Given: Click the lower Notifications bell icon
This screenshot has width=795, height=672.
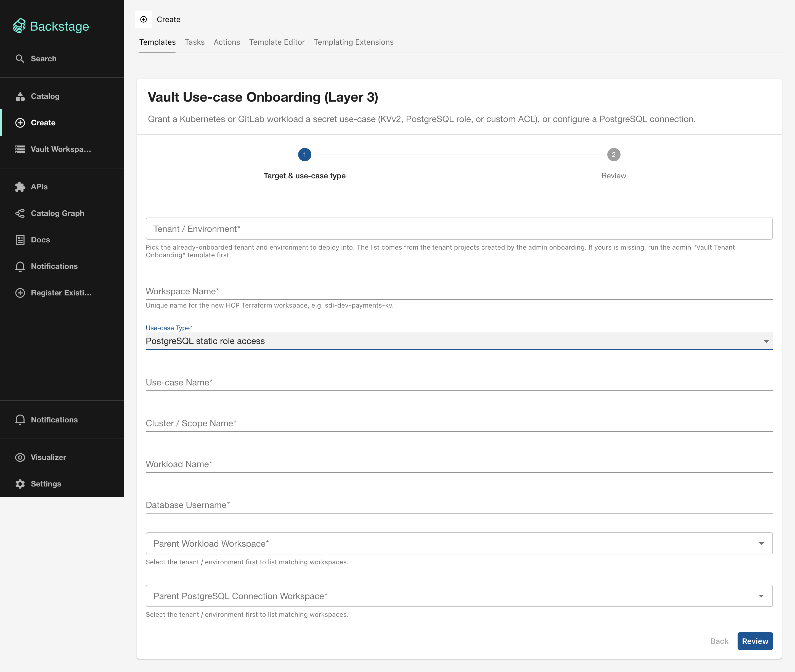Looking at the screenshot, I should [x=20, y=419].
